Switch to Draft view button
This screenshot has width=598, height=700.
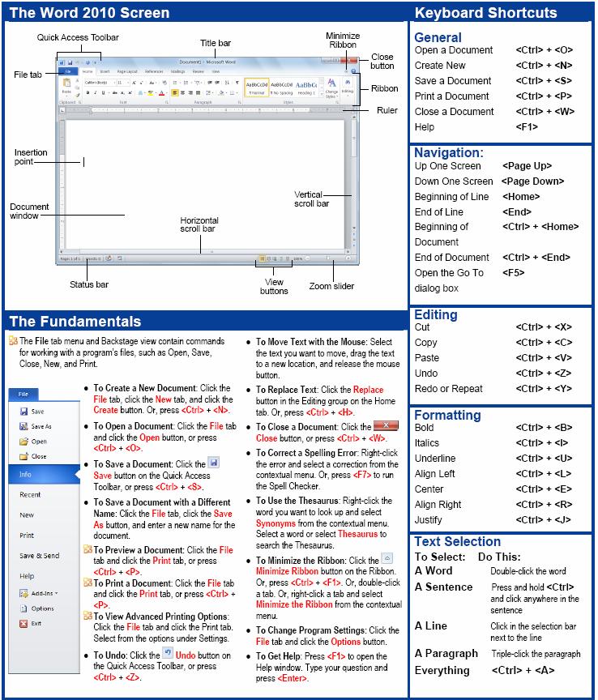tap(287, 258)
